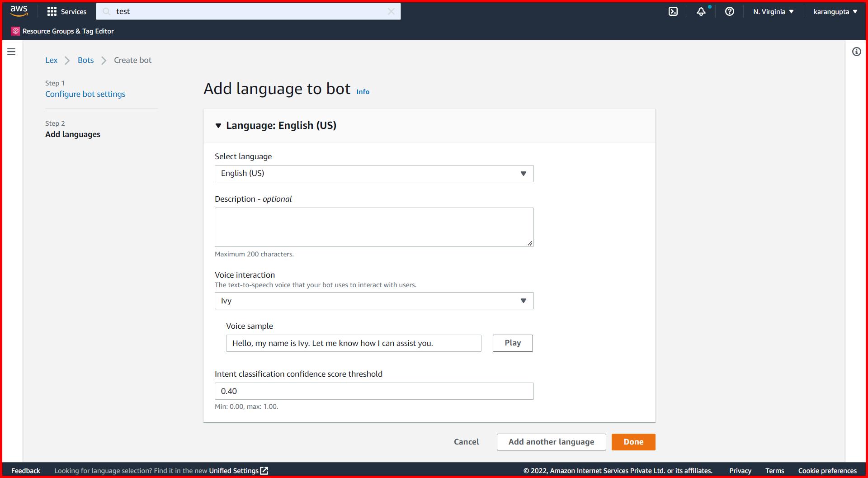Open the N. Virginia region selector

tap(773, 11)
